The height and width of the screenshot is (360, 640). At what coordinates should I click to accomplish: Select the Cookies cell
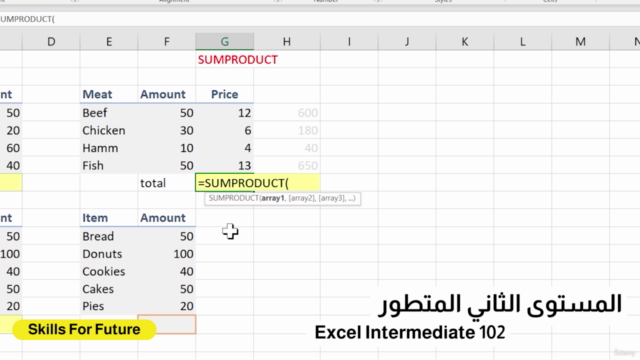click(109, 271)
